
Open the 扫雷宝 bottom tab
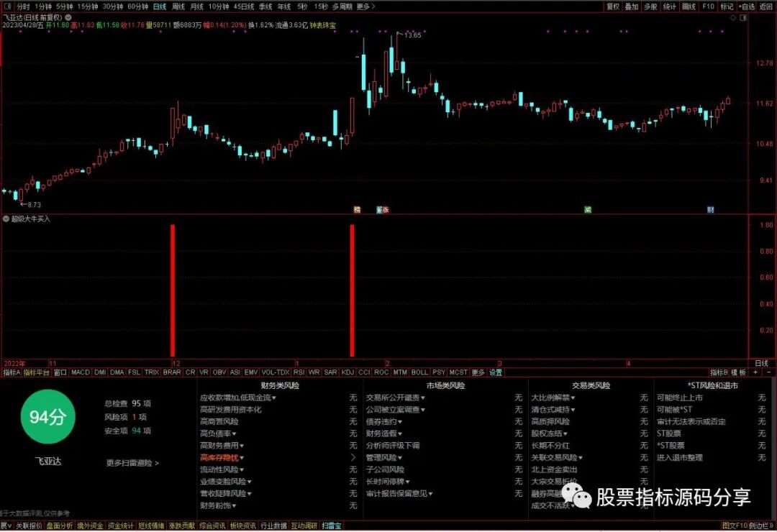pos(331,526)
